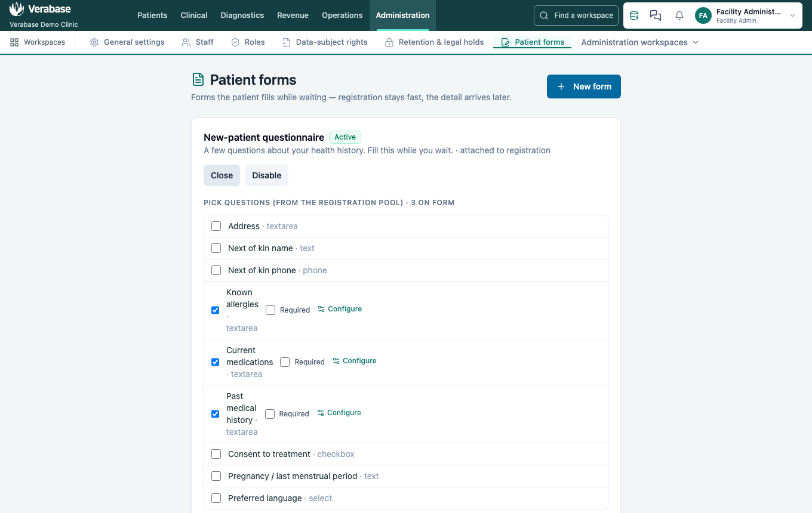Click the Data-subject rights document icon

[287, 42]
